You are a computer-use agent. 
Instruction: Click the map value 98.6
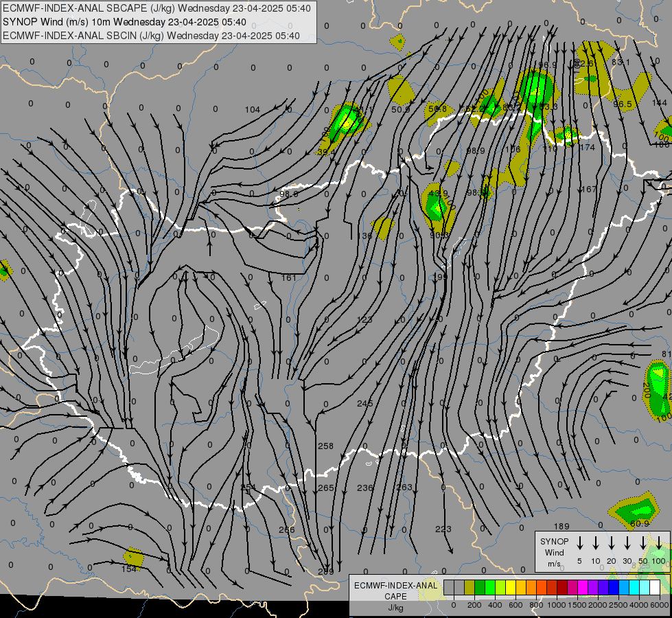coord(289,194)
